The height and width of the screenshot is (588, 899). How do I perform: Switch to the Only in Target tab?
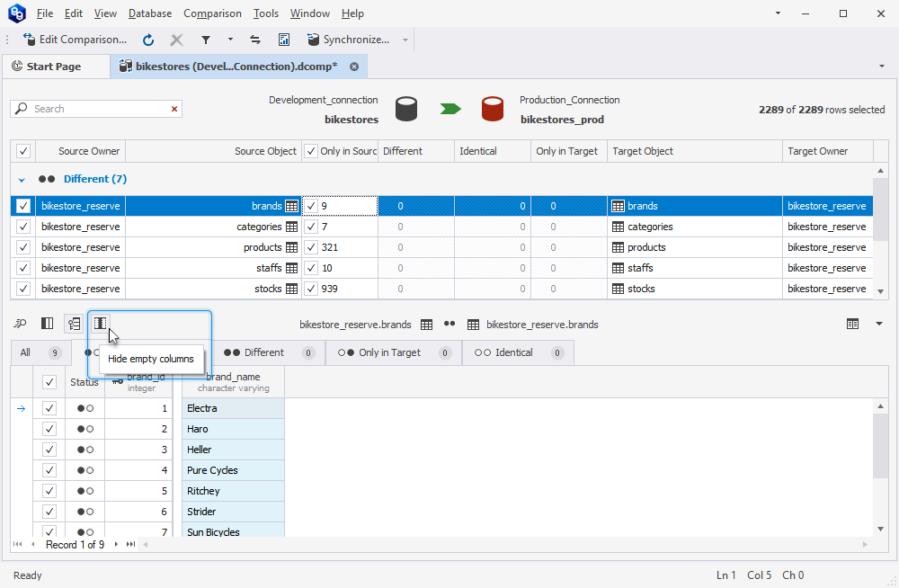394,352
